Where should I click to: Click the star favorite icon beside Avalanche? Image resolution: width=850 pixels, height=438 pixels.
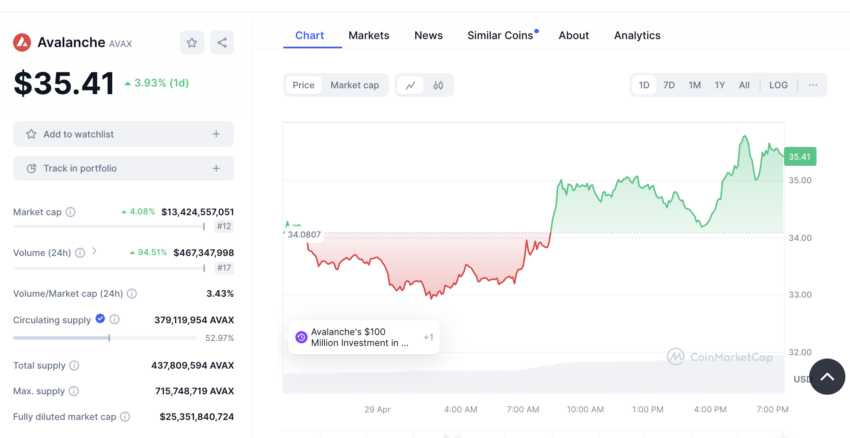click(x=192, y=43)
